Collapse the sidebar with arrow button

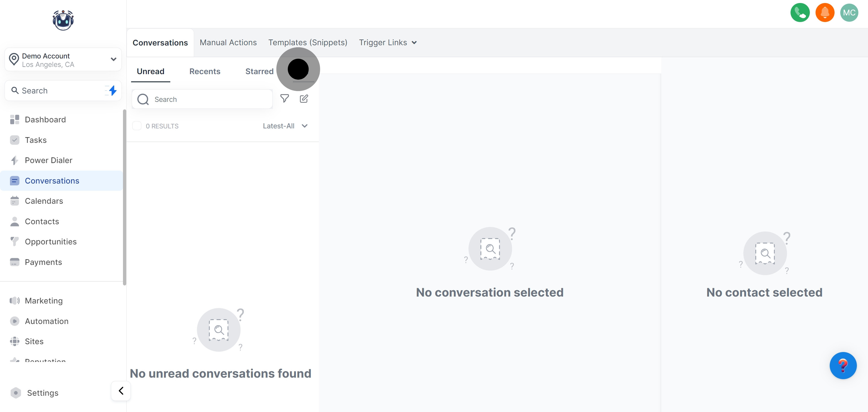tap(121, 391)
